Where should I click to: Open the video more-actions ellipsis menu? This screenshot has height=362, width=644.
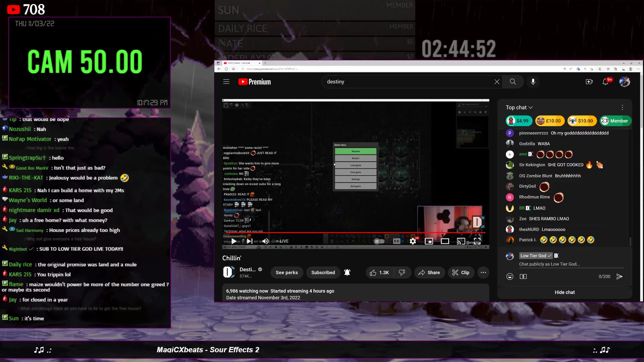[x=483, y=273]
